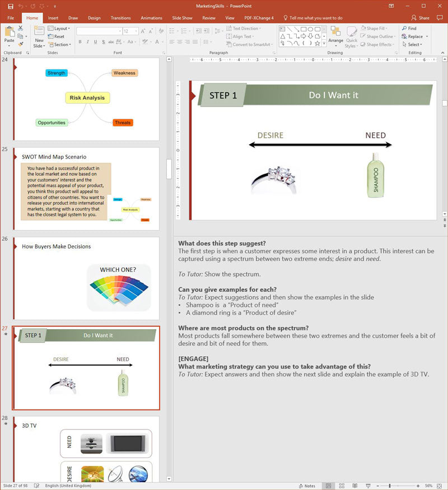448x490 pixels.
Task: Switch to Normal view icon
Action: [x=328, y=486]
